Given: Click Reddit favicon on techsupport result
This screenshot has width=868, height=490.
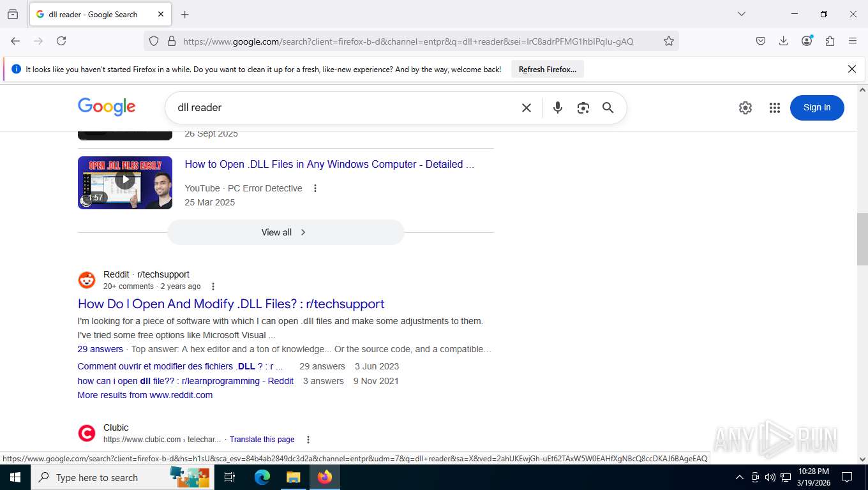Looking at the screenshot, I should point(87,280).
